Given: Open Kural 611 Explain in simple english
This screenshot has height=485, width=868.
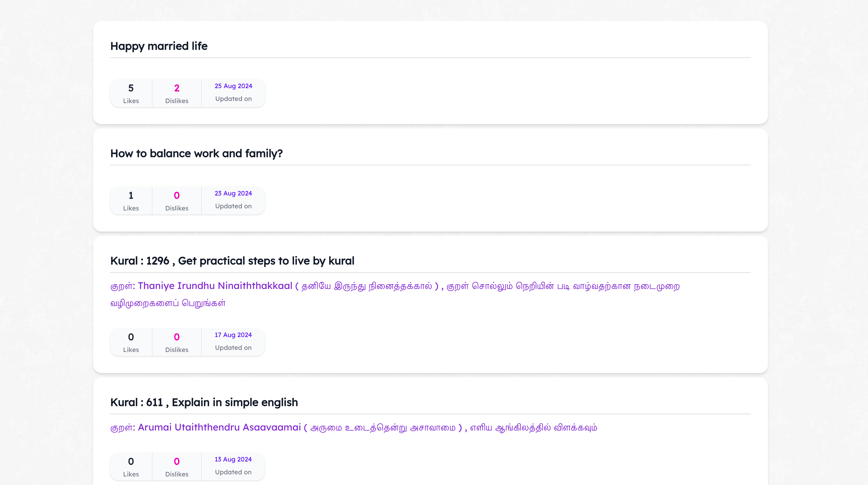Looking at the screenshot, I should click(204, 402).
